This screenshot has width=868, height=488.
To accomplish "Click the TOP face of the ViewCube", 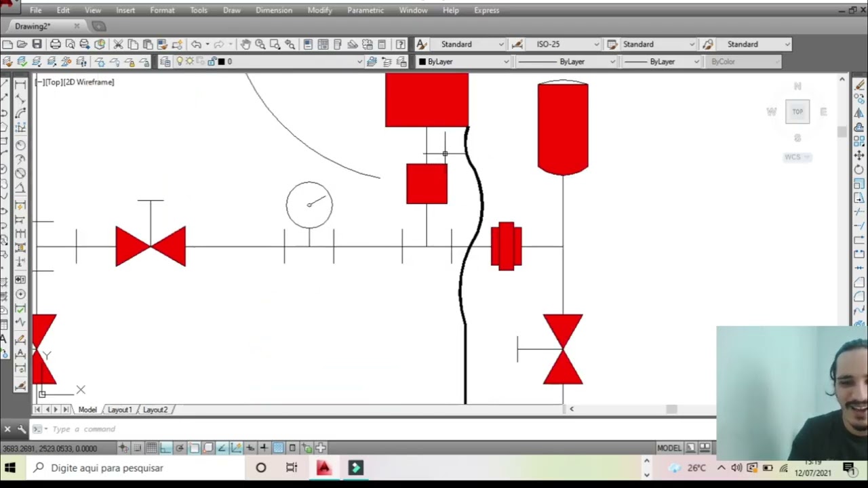I will pos(797,112).
